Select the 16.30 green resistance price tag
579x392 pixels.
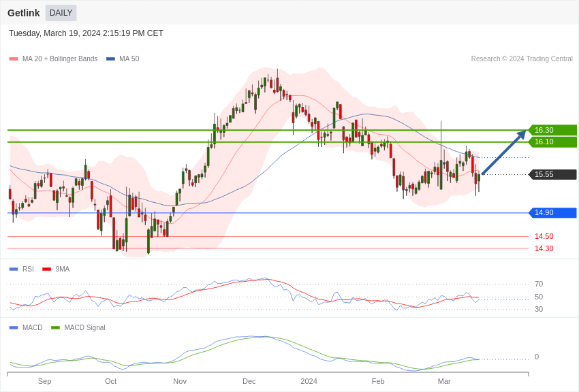pyautogui.click(x=552, y=130)
